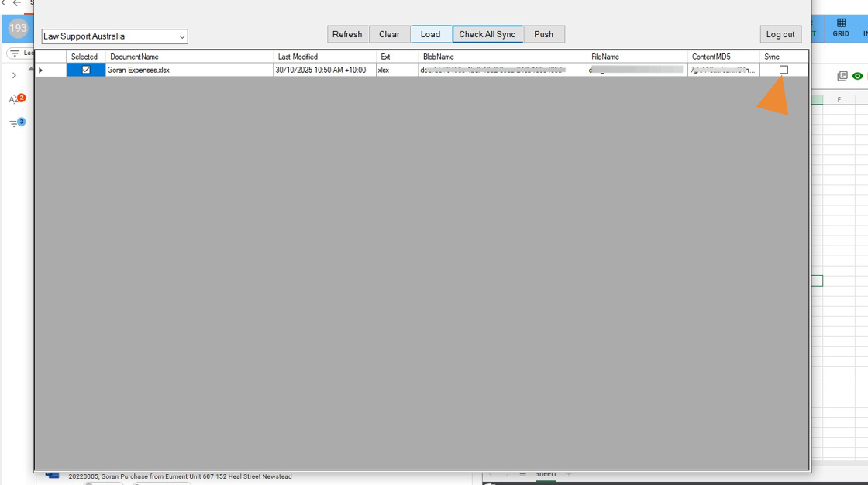Switch to GRID view icon
Viewport: 868px width, 485px height.
(x=841, y=27)
